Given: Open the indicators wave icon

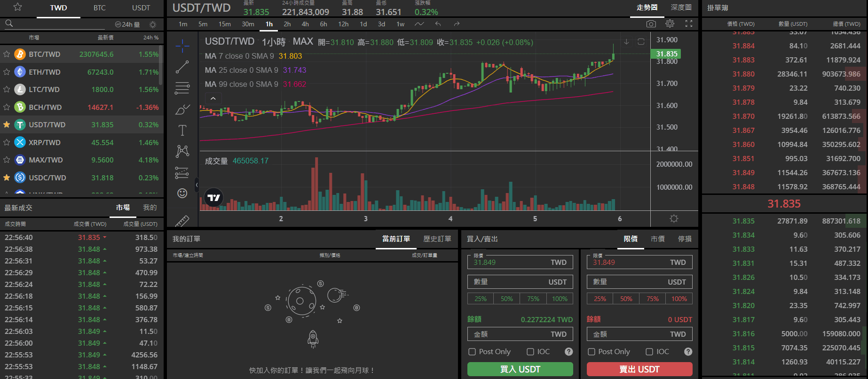Looking at the screenshot, I should coord(419,24).
